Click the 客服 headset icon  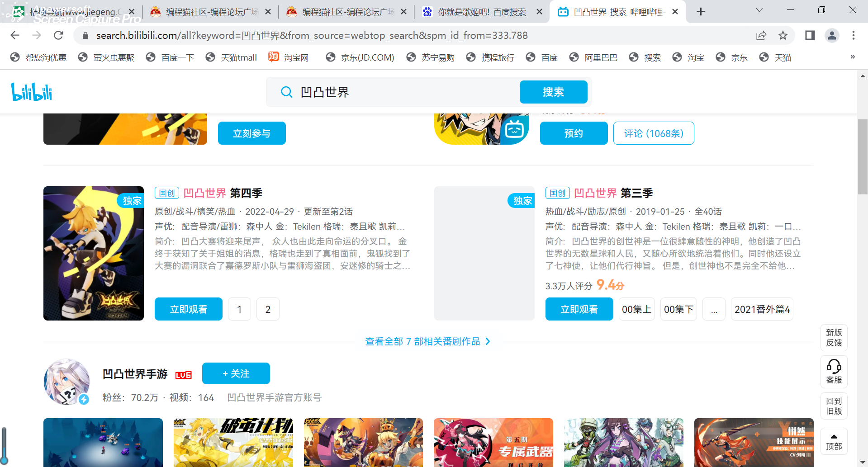click(834, 372)
